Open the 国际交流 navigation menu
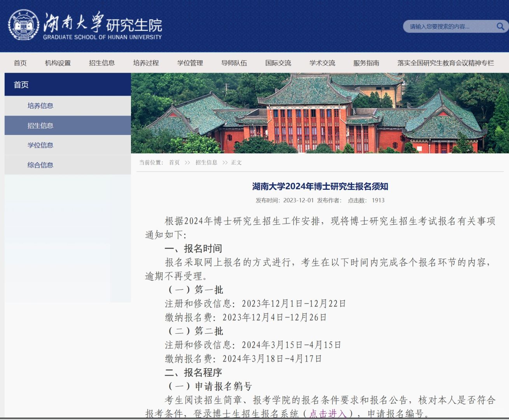This screenshot has width=509, height=420. [278, 63]
